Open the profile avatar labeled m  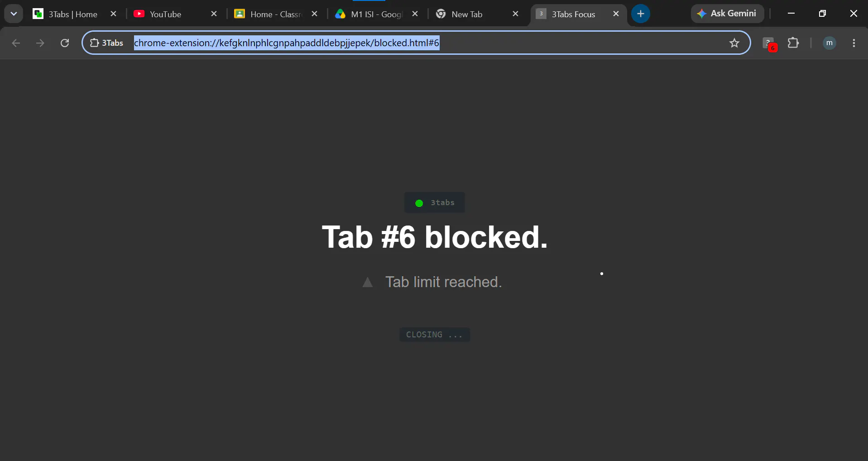point(829,43)
